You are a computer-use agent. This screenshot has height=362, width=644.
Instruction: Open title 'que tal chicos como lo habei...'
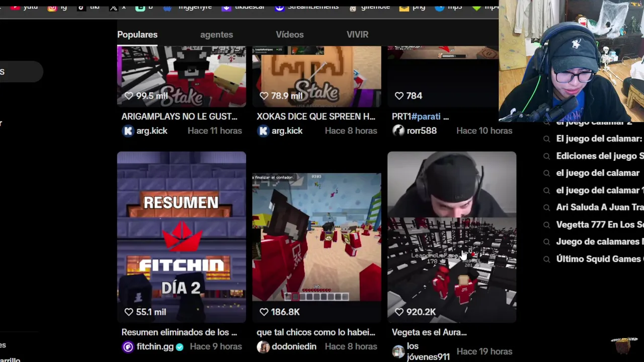coord(316,332)
